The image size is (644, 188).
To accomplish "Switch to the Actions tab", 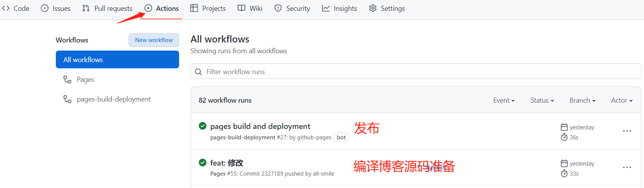I will 162,8.
